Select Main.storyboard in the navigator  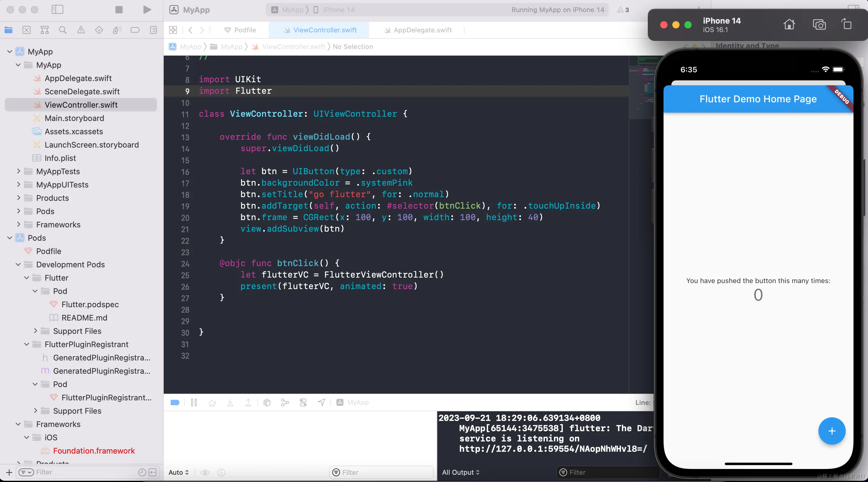pyautogui.click(x=74, y=118)
